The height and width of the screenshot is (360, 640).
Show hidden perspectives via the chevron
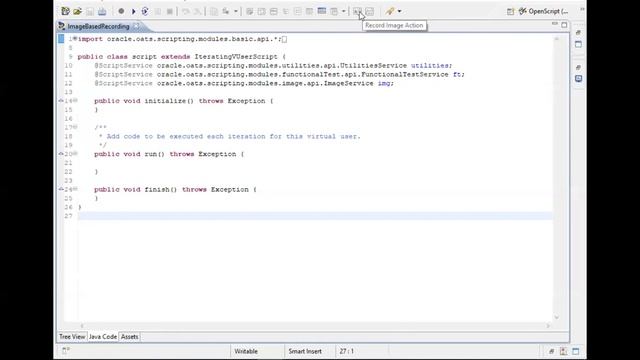point(582,9)
